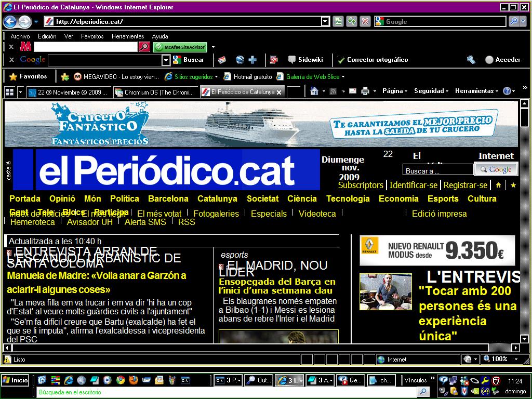Click the browser Back arrow button
The width and height of the screenshot is (532, 399).
(x=10, y=22)
